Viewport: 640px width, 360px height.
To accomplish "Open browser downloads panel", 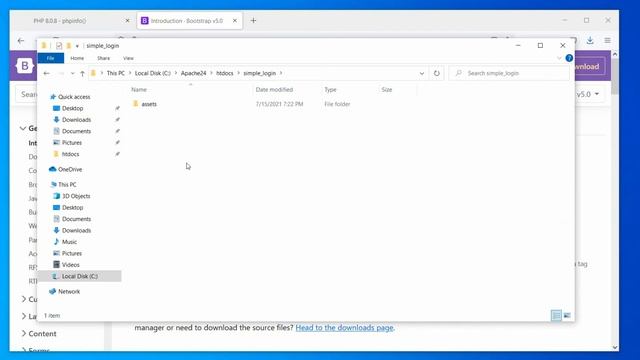I will tap(590, 40).
